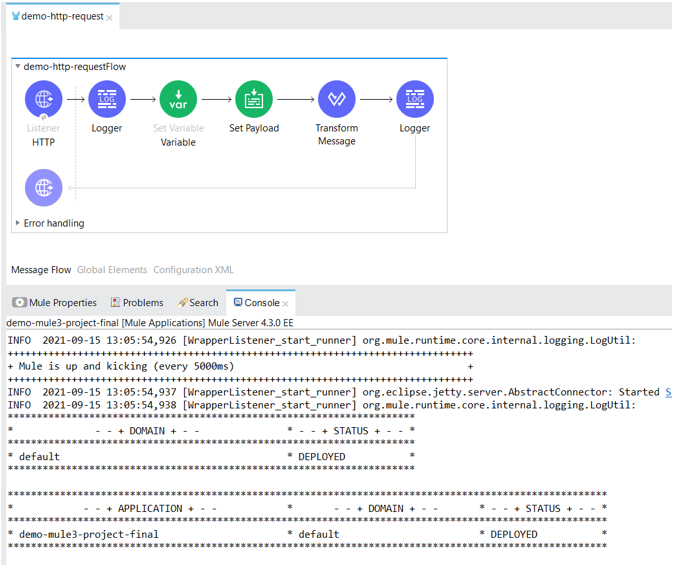The height and width of the screenshot is (568, 690).
Task: Click the console launch description 'demo-mule3-project-final [Mule Applications]'
Action: pos(106,323)
